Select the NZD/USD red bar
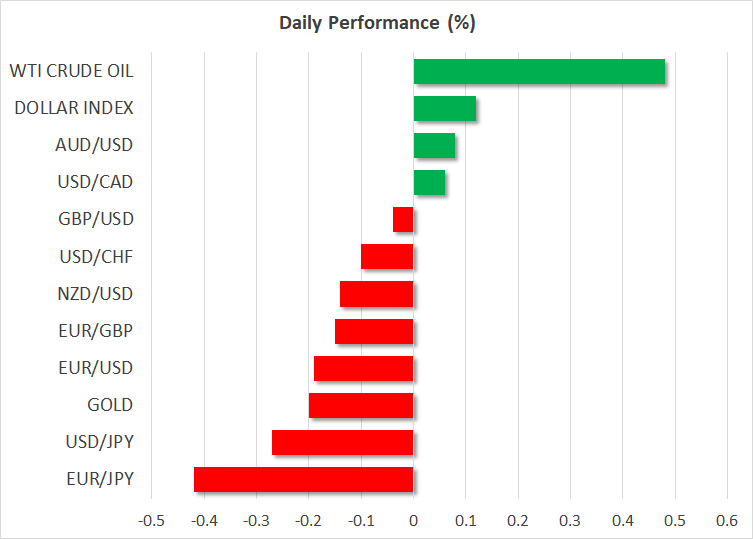Viewport: 753px width, 539px height. coord(377,294)
